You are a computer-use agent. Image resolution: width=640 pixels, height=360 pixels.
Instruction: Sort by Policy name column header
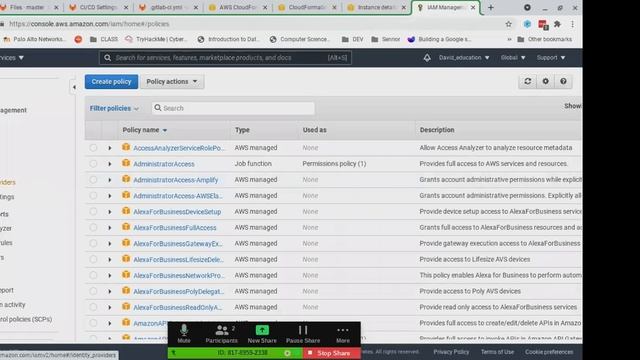145,130
